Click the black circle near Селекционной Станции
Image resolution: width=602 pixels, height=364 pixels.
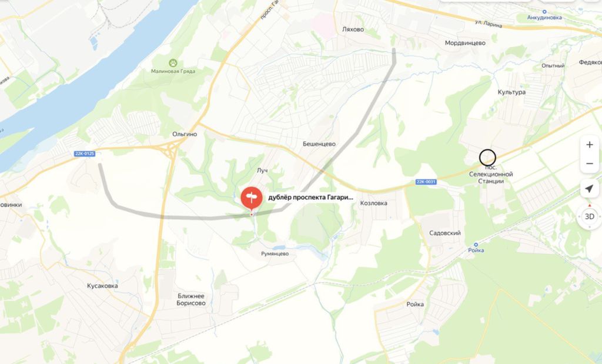487,158
